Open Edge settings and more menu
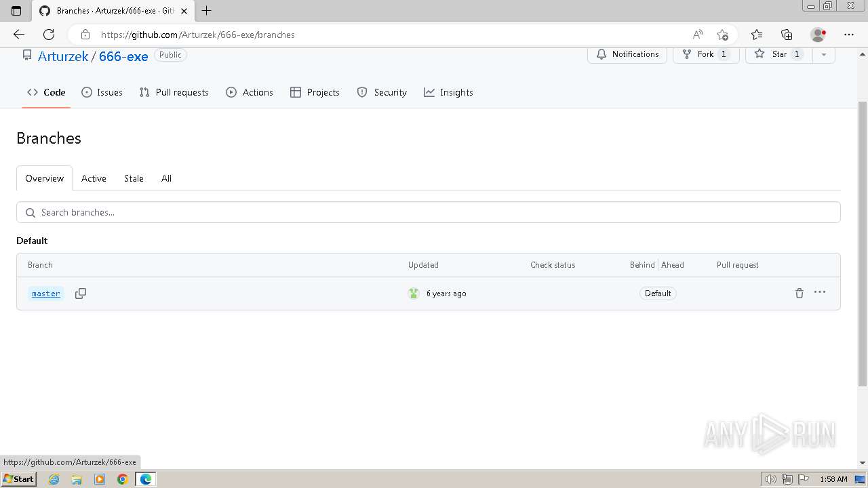Viewport: 868px width, 488px height. [849, 35]
